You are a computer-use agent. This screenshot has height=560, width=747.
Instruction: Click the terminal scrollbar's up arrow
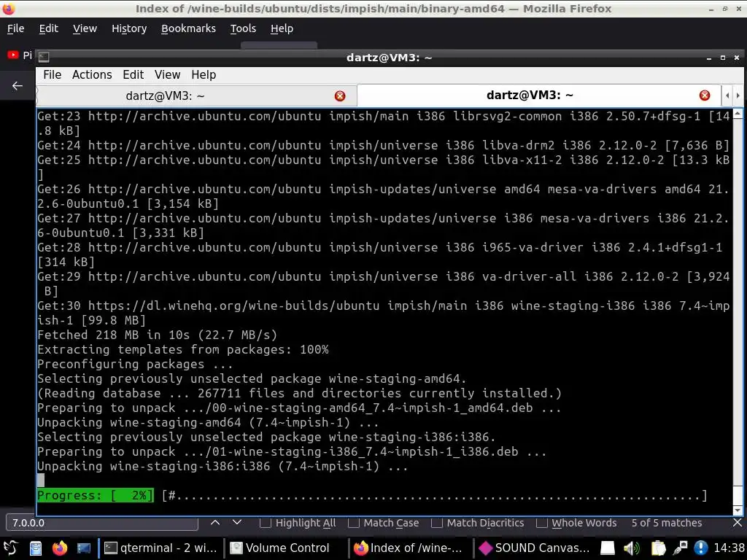738,114
